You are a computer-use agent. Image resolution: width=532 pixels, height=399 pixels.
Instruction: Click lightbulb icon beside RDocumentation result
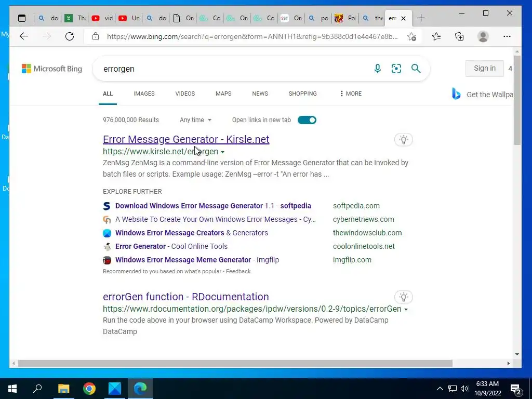pyautogui.click(x=403, y=297)
